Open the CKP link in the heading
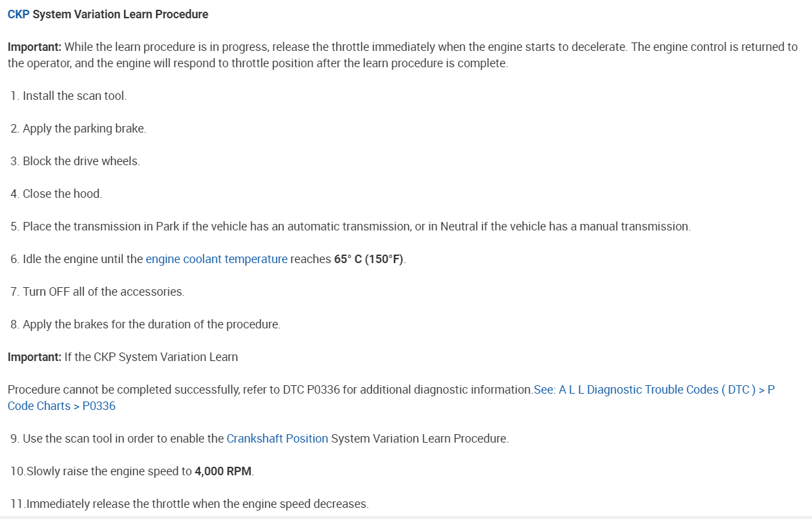 point(18,14)
